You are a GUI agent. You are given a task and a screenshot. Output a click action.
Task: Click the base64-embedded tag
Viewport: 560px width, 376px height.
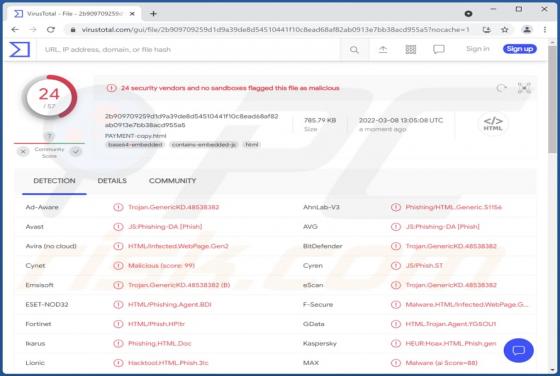click(135, 145)
